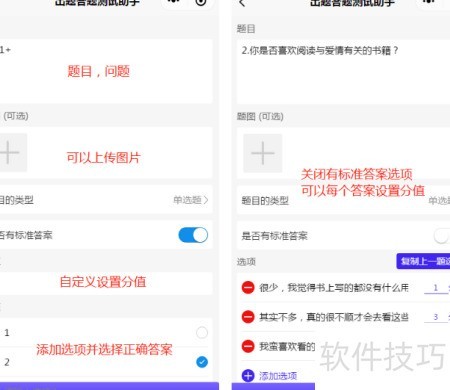Remove option 其实不多，真的很不顺才会去看这些
Image resolution: width=450 pixels, height=390 pixels.
[x=248, y=317]
